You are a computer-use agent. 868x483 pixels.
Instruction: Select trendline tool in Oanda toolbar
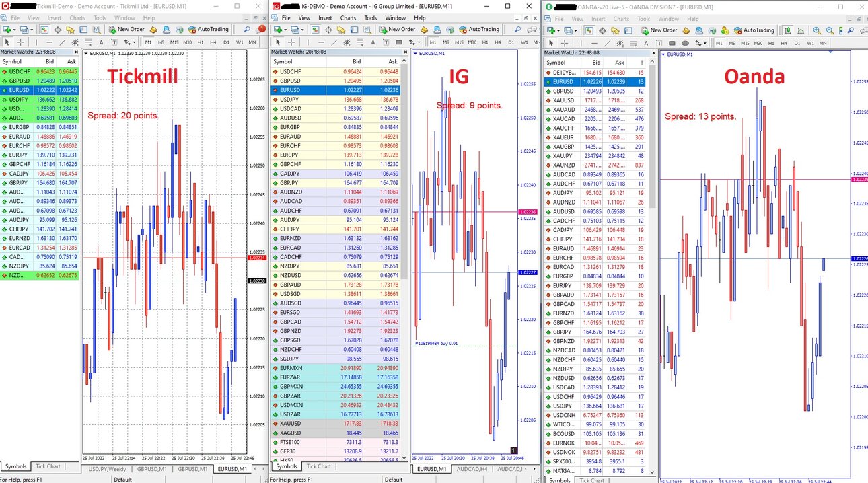pos(608,44)
